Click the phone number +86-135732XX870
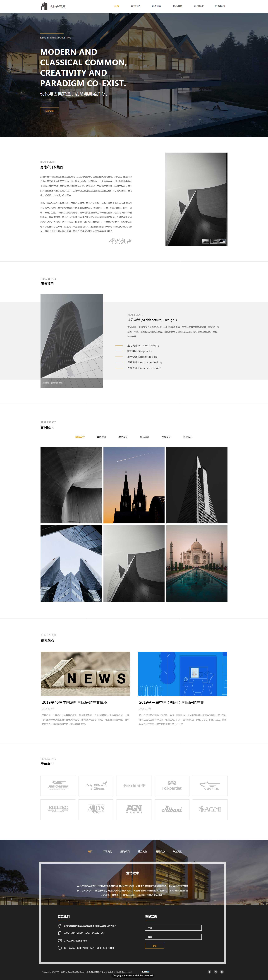This screenshot has height=980, width=268. tap(74, 933)
